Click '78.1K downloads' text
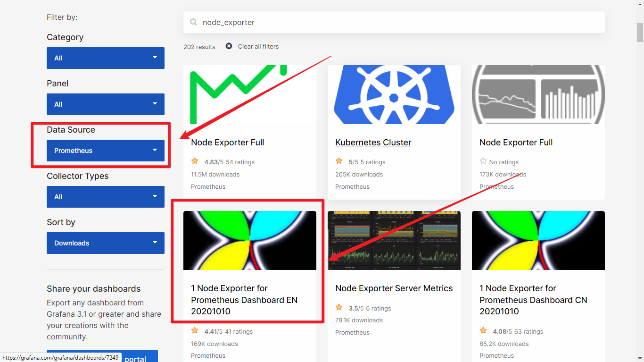The image size is (644, 362). [x=359, y=320]
